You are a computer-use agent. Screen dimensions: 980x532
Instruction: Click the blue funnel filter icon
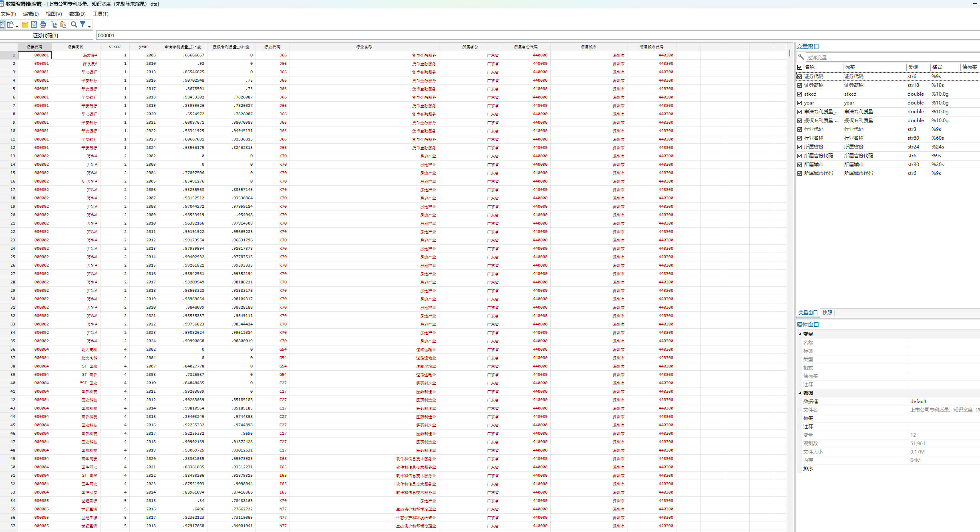tap(83, 24)
